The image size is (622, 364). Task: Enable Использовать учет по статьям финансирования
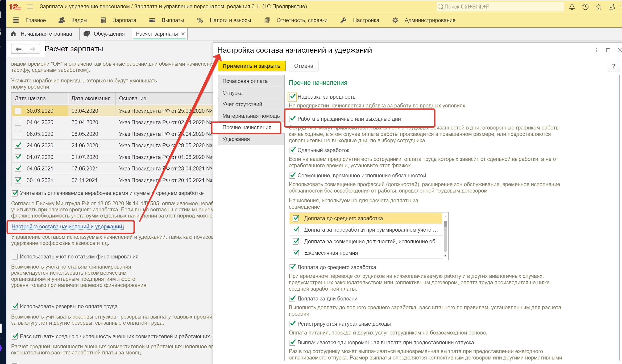coord(15,257)
